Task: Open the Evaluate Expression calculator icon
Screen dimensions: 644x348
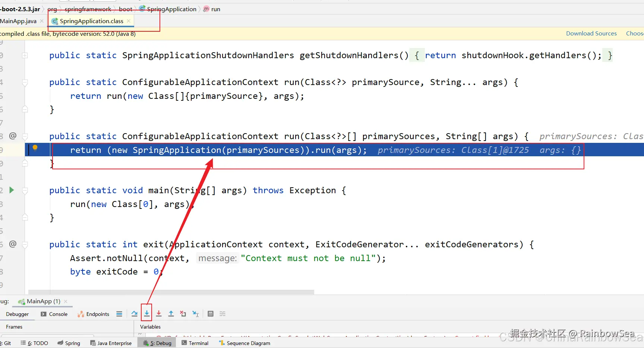Action: tap(211, 314)
